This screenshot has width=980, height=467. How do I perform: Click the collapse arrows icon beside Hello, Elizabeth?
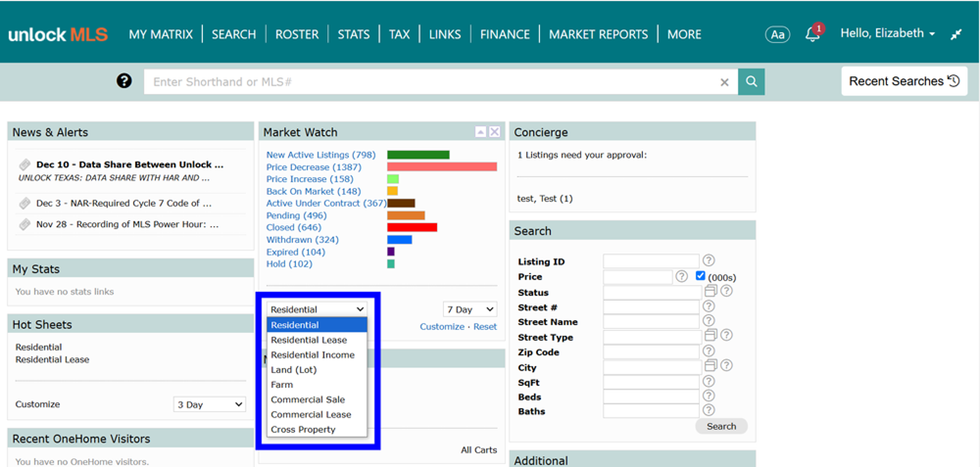tap(956, 34)
